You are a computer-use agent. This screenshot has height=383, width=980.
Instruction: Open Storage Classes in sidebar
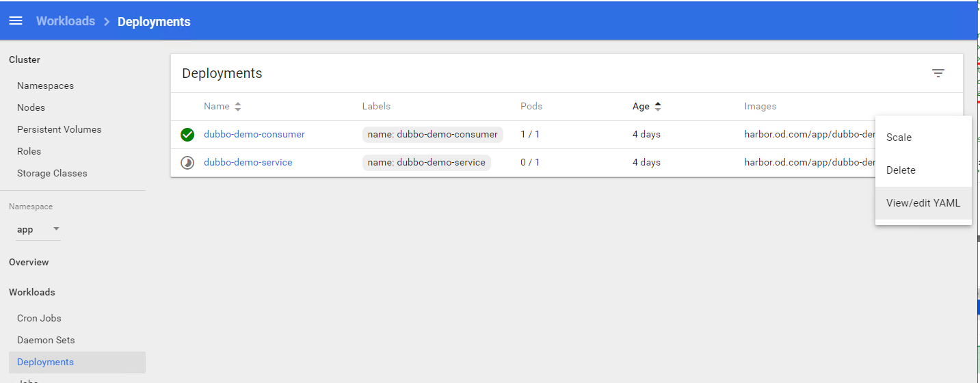click(x=52, y=174)
